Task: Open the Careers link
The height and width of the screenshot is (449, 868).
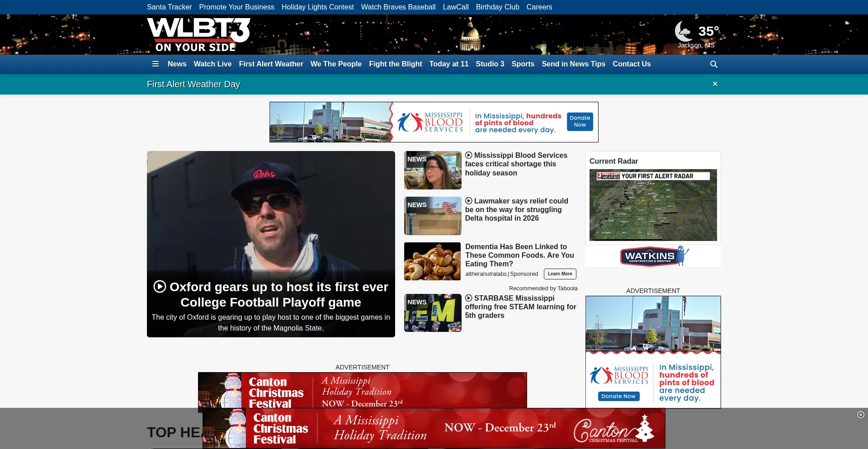Action: pos(539,7)
